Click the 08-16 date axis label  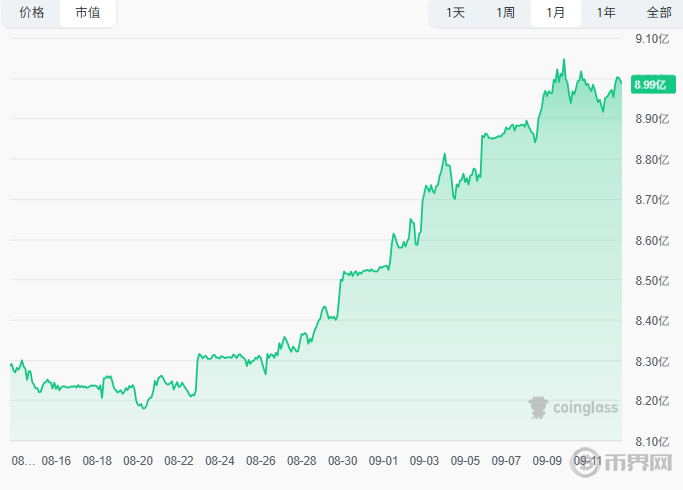56,461
